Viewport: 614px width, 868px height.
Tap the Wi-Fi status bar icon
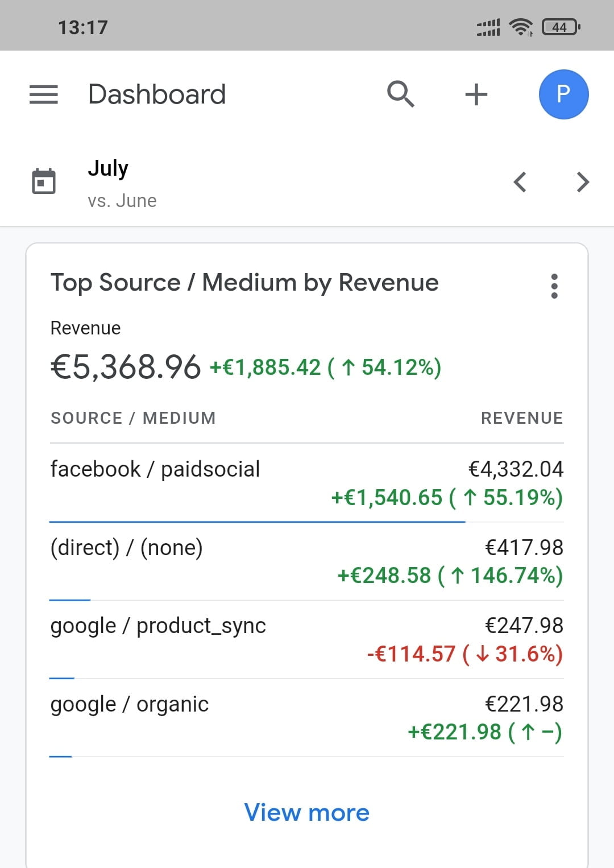coord(520,27)
